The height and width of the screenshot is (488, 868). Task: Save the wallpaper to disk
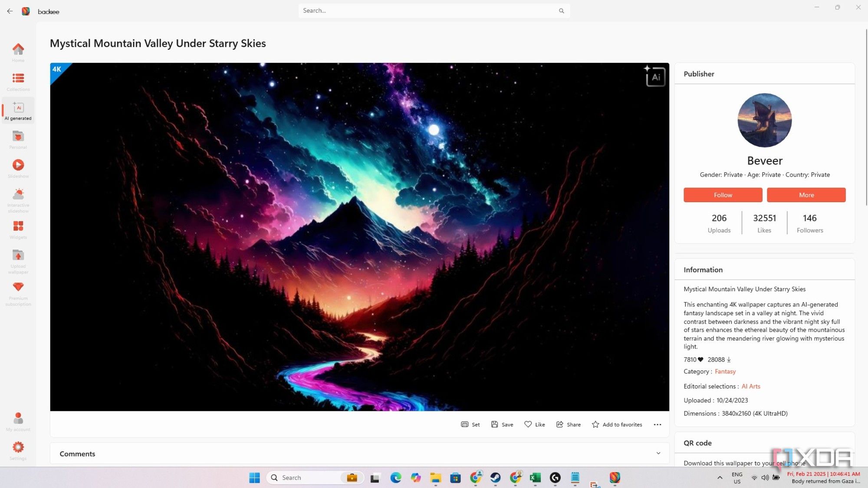[x=502, y=424]
